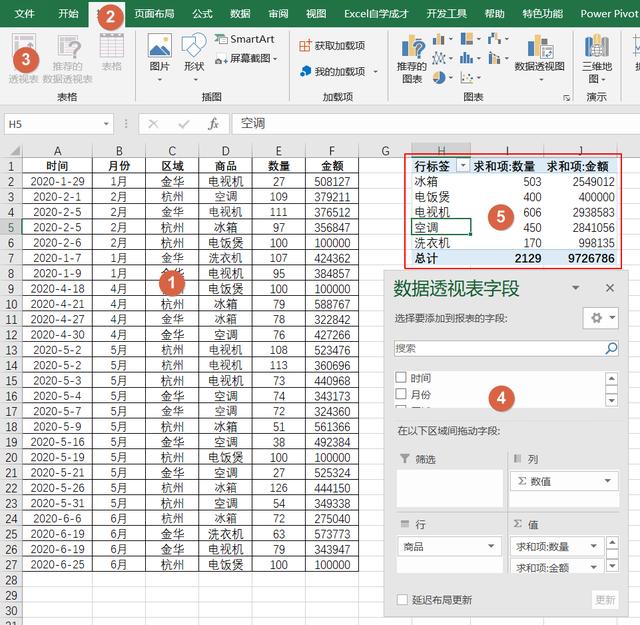Insert a SmartArt graphic
Image resolution: width=640 pixels, height=625 pixels.
tap(245, 39)
